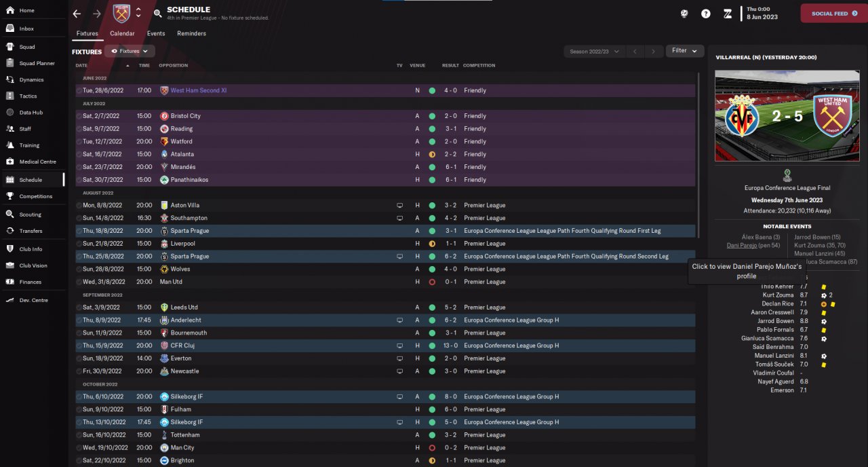Open the Home sidebar icon
This screenshot has width=868, height=467.
point(9,11)
